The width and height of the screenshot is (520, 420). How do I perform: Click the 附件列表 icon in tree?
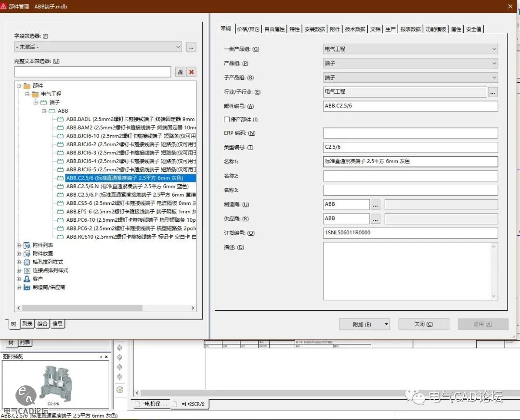point(27,245)
